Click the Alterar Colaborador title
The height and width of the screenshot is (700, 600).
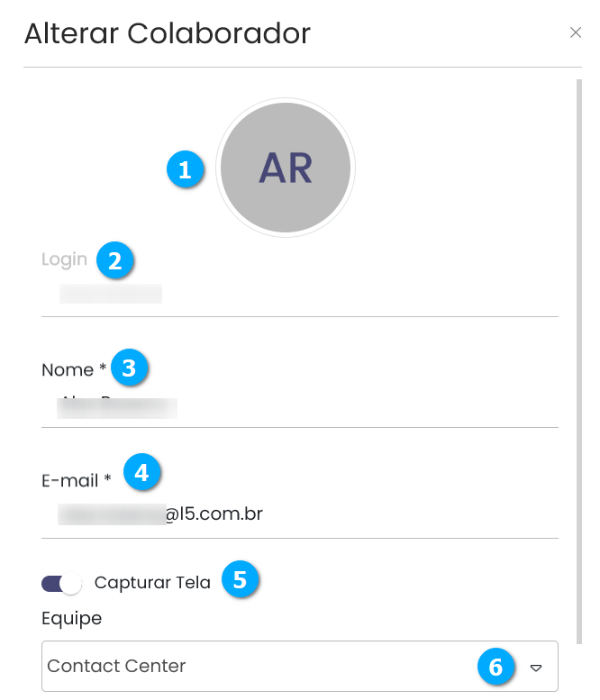pos(167,33)
